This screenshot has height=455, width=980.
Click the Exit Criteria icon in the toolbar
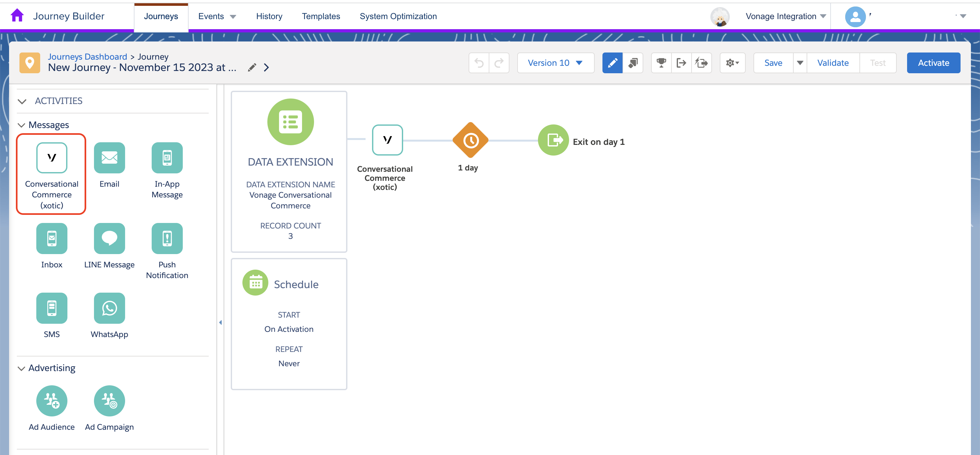point(681,63)
